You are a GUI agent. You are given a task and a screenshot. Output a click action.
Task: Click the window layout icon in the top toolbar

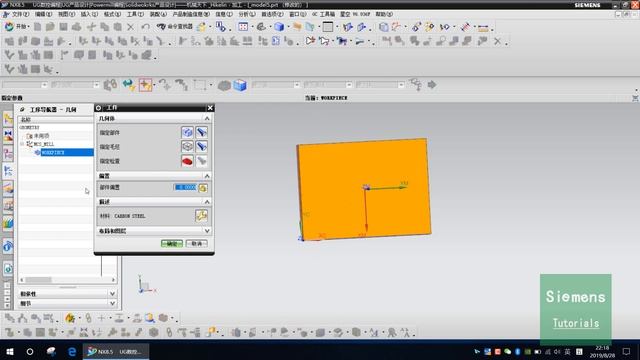point(327,27)
